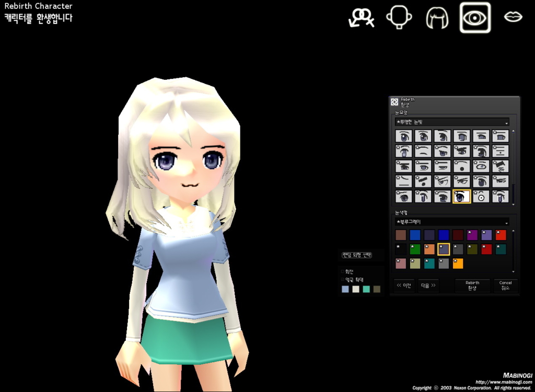Proceed with the 다음 >> button
This screenshot has width=535, height=392.
point(428,286)
